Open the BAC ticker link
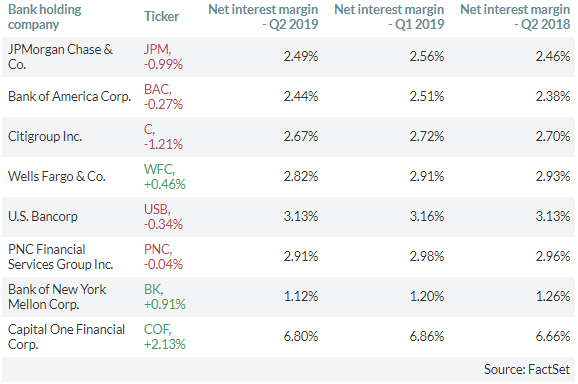This screenshot has height=384, width=578. [163, 97]
